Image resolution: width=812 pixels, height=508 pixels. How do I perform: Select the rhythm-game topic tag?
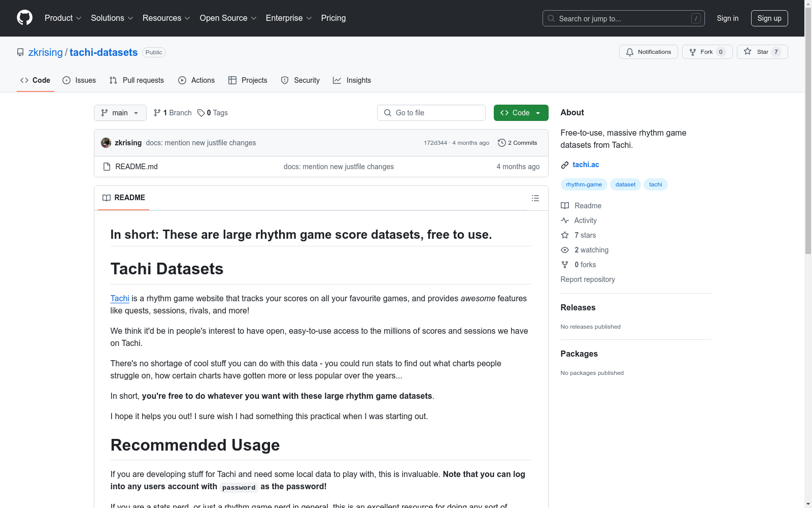coord(584,184)
